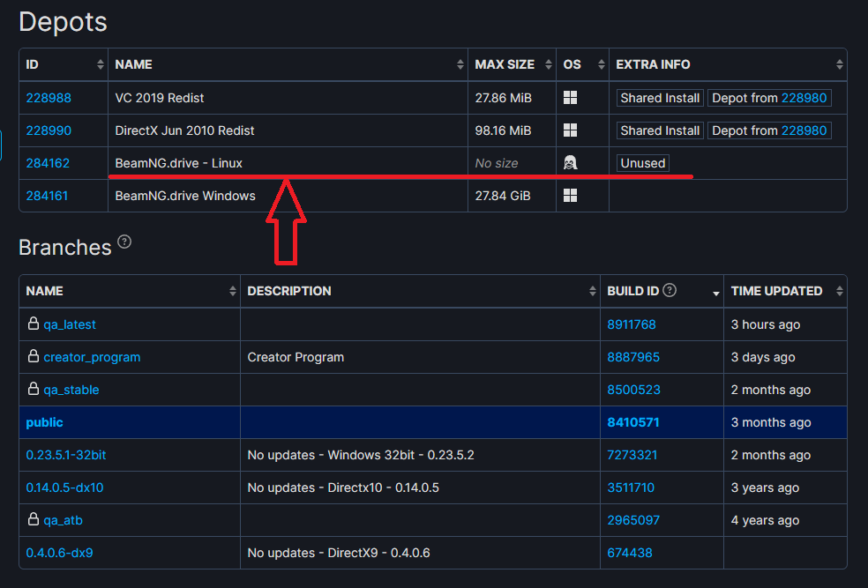This screenshot has height=588, width=868.
Task: Click the Windows OS icon in BeamNG.drive Windows row
Action: (570, 195)
